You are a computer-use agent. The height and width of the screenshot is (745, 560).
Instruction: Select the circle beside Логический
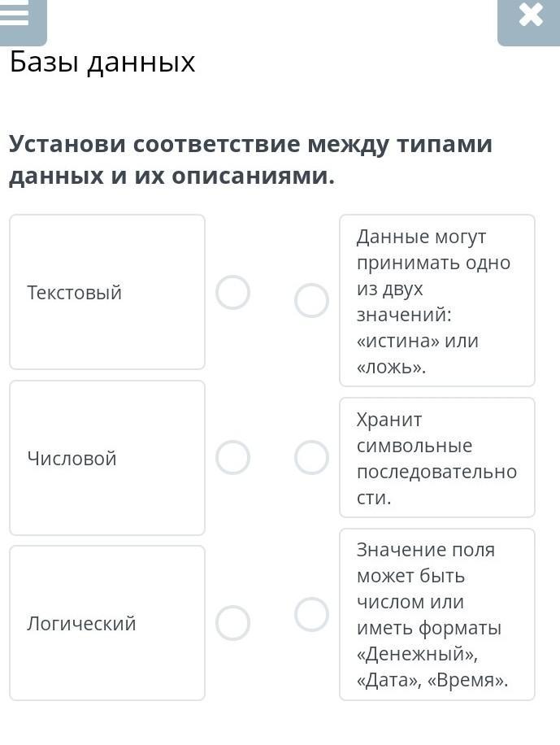[232, 623]
